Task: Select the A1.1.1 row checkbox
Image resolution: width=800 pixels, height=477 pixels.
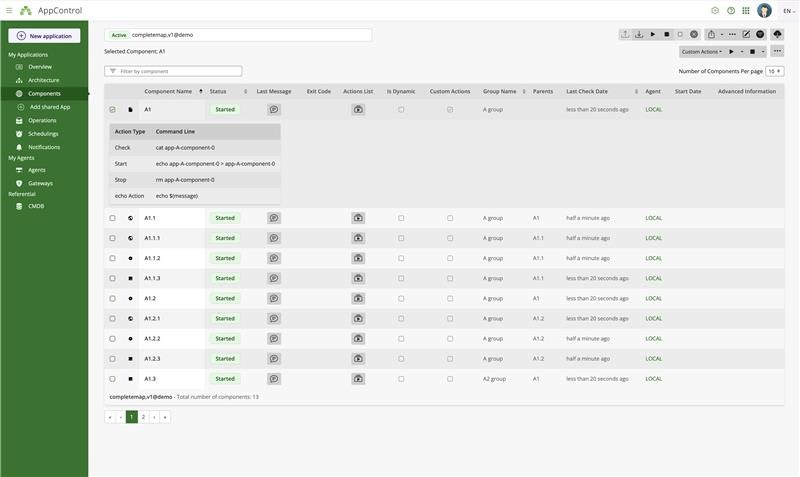Action: click(x=112, y=238)
